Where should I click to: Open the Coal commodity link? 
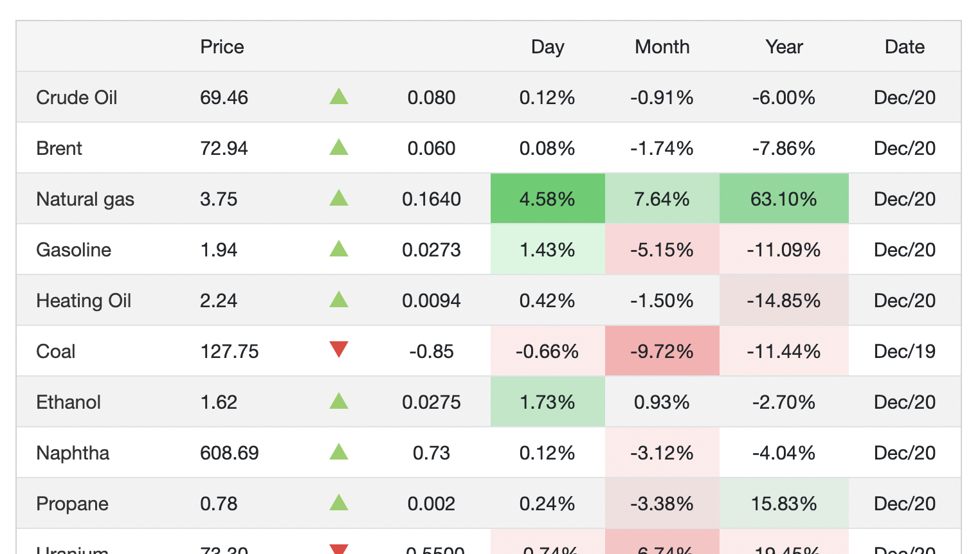tap(55, 352)
